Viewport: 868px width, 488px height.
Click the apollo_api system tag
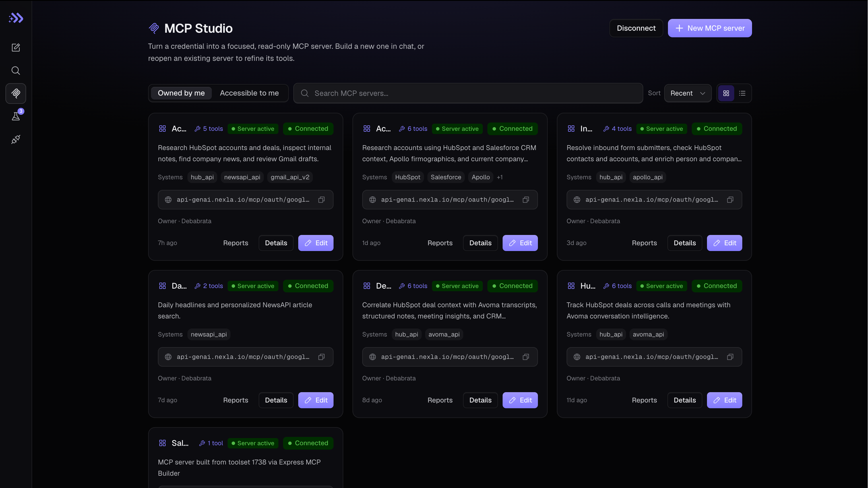tap(647, 177)
